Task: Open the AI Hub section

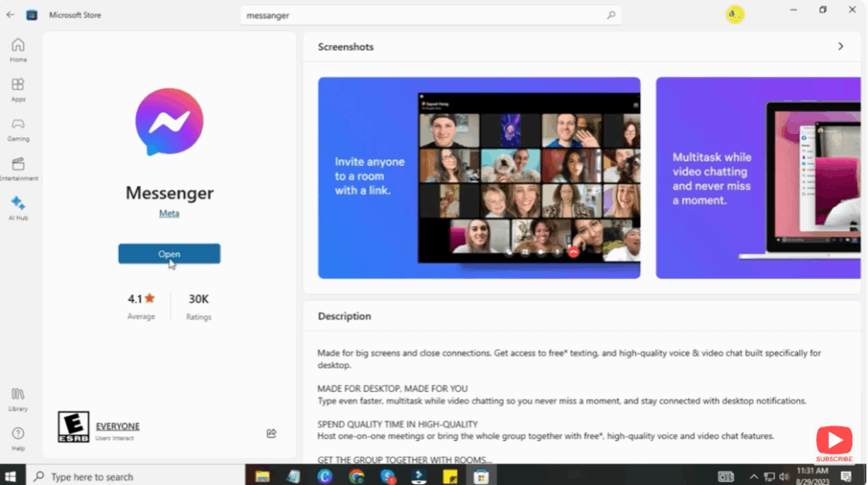Action: tap(18, 209)
